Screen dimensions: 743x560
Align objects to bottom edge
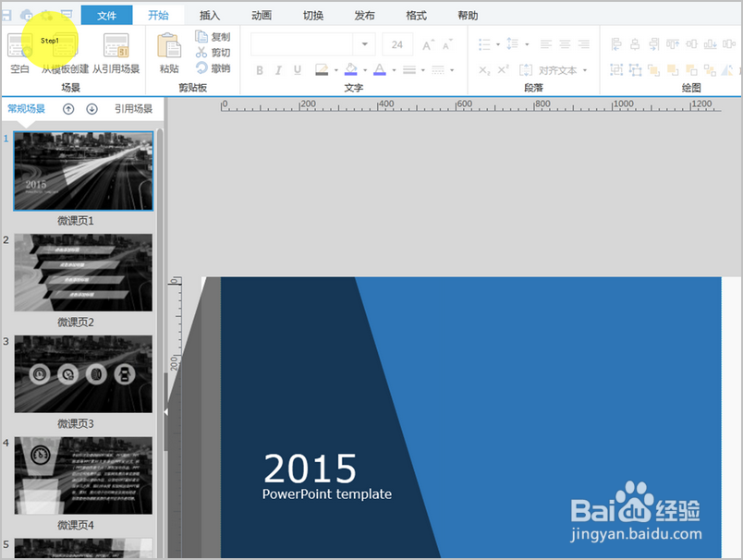pos(710,44)
